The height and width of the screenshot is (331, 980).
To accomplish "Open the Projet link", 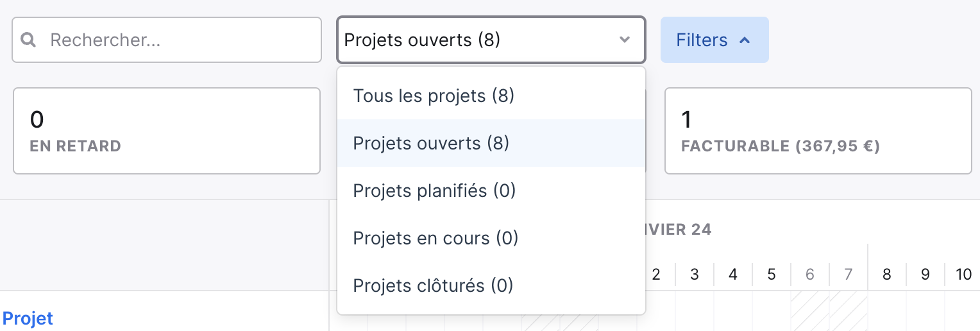I will tap(28, 318).
